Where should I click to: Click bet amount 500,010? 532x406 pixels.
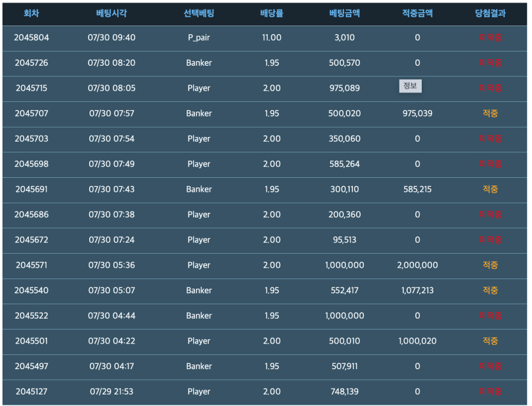[345, 341]
